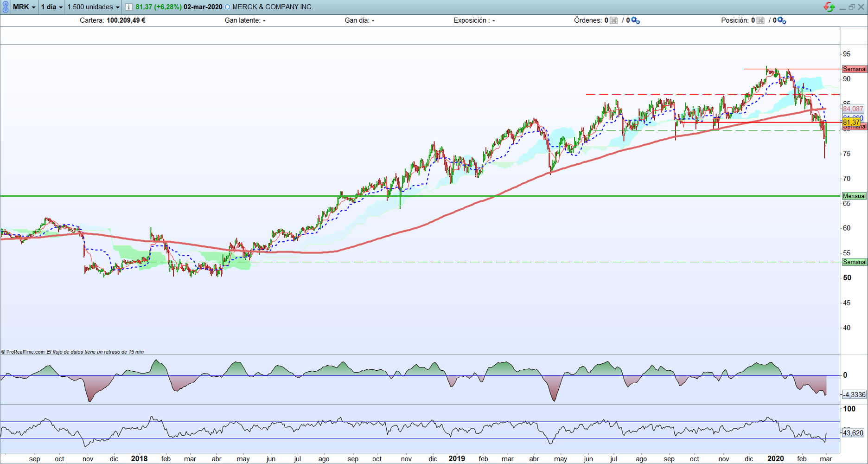Click the 43,620 RSI value label
The height and width of the screenshot is (464, 868).
pos(853,433)
